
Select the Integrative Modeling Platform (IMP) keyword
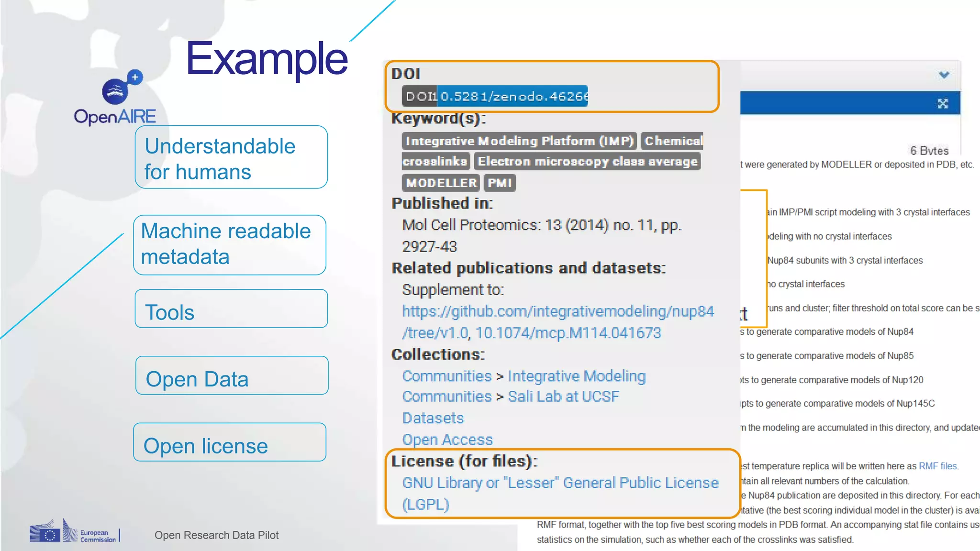519,141
